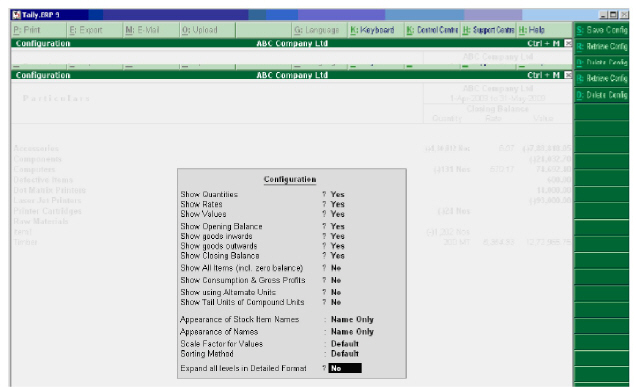Select Timber in the background stock list
This screenshot has height=387, width=637.
coord(25,242)
